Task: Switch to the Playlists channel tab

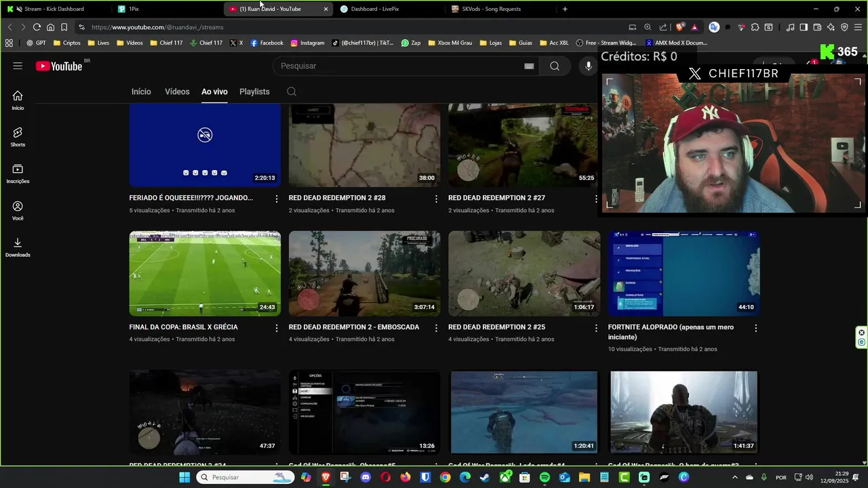Action: [254, 91]
